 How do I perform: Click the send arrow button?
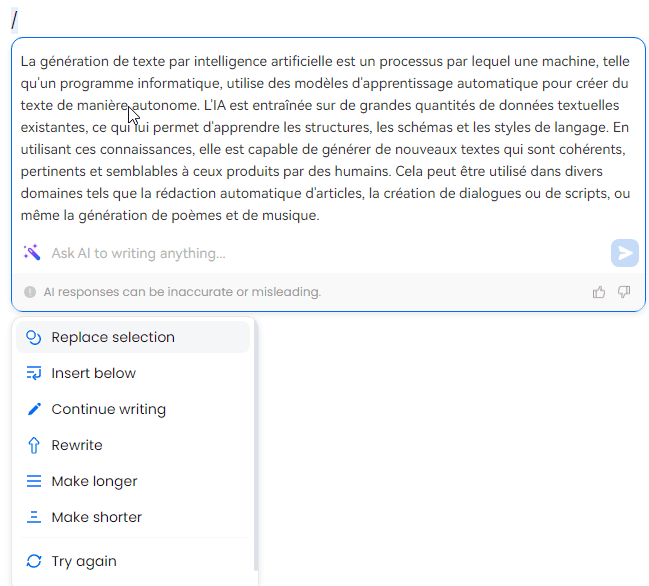625,253
